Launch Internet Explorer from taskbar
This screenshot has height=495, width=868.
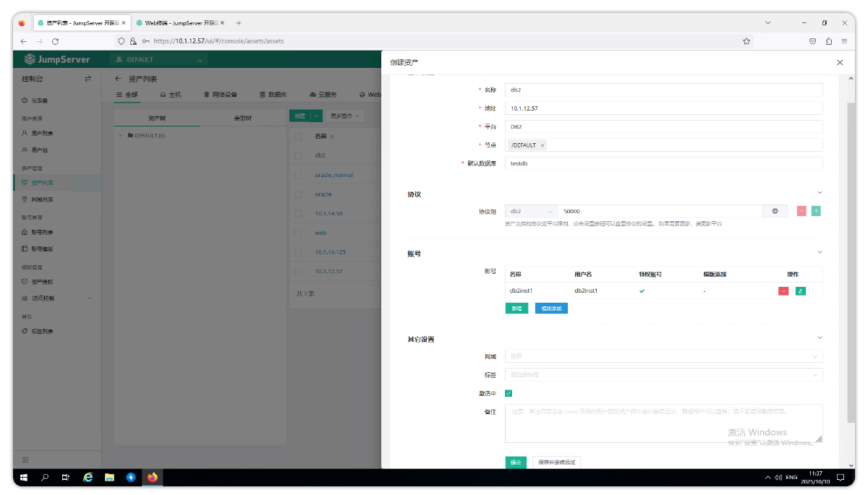click(88, 478)
